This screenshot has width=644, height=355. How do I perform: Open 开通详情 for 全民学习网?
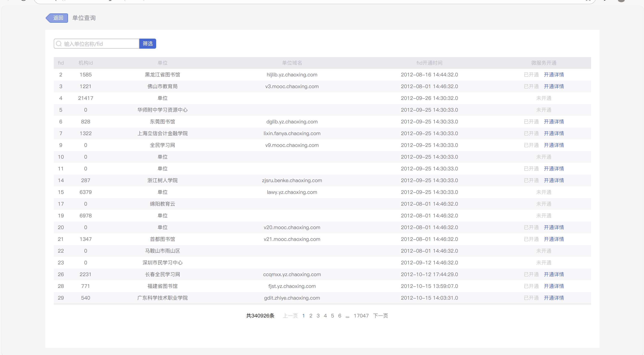click(554, 145)
